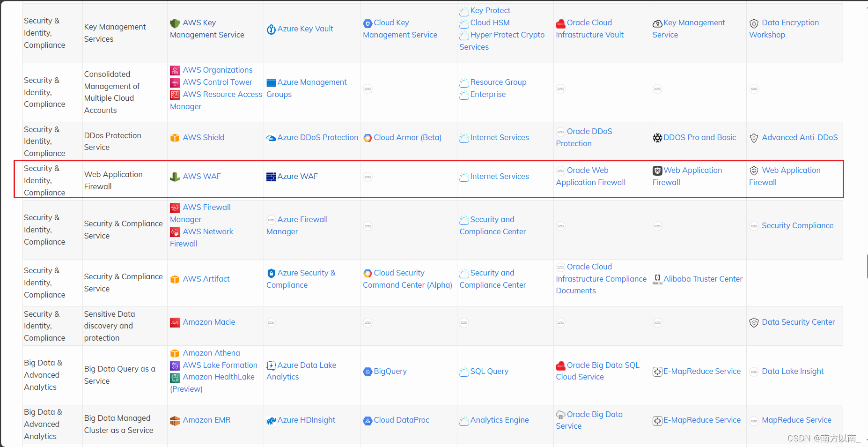
Task: Click the BigQuery blue hexagon icon
Action: [x=368, y=372]
